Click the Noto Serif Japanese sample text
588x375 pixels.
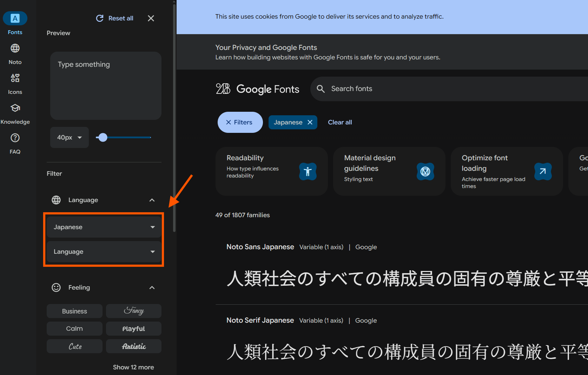point(407,352)
